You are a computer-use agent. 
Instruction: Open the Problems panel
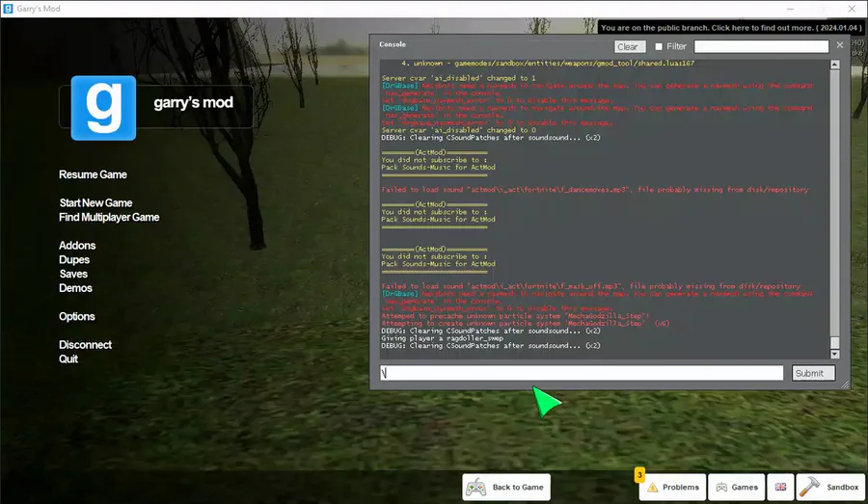(x=672, y=488)
